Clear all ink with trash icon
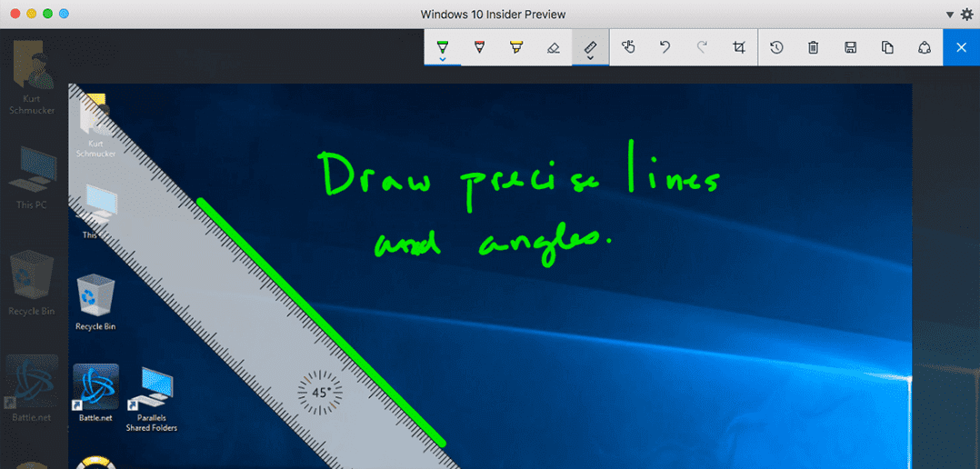 (813, 47)
